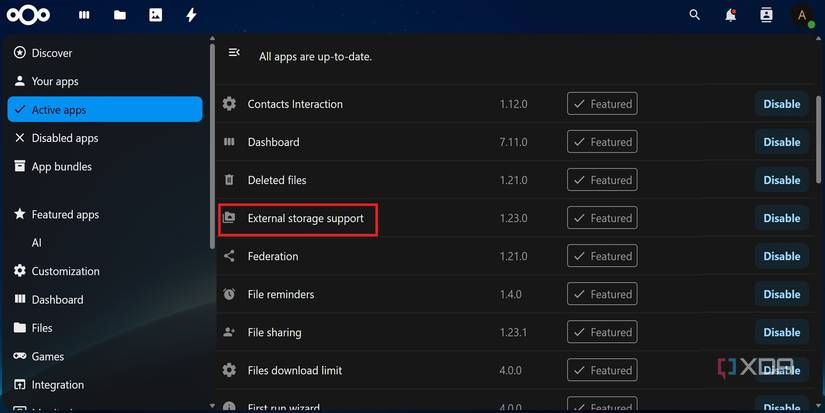
Task: Select App bundles in the sidebar
Action: (105, 166)
